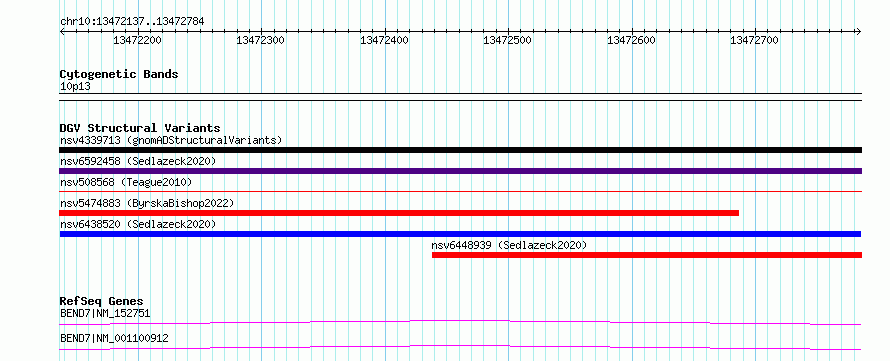This screenshot has width=890, height=361.
Task: Click the DGV Structural Variants track title
Action: coord(140,128)
